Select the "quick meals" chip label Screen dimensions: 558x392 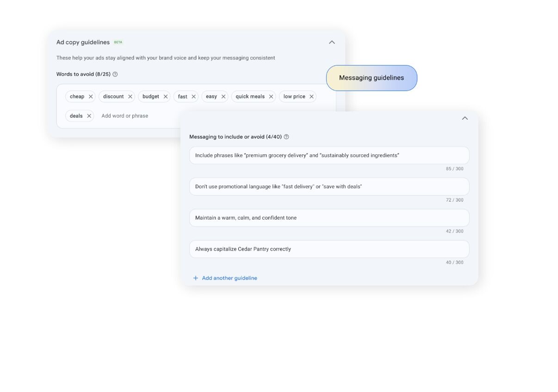tap(250, 97)
